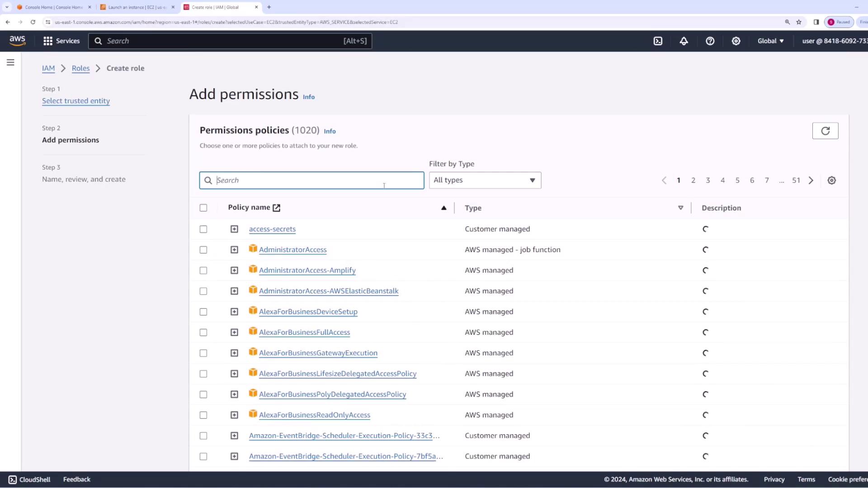Open the Services grid menu
The image size is (868, 488).
(61, 41)
